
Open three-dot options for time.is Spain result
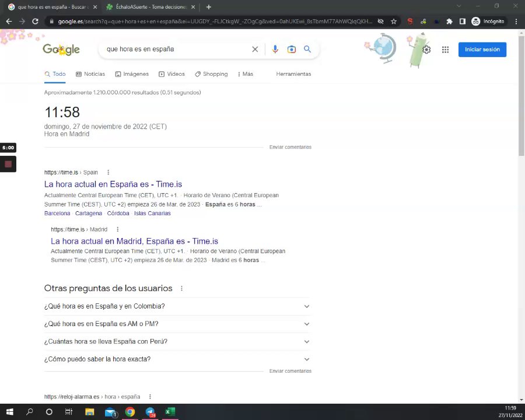click(x=108, y=172)
